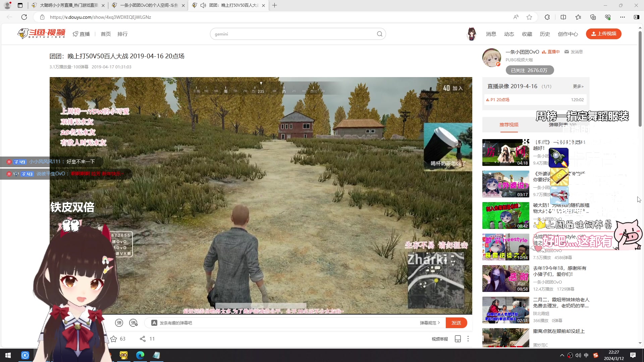Click the 发消息 message link
The height and width of the screenshot is (362, 644).
click(574, 52)
